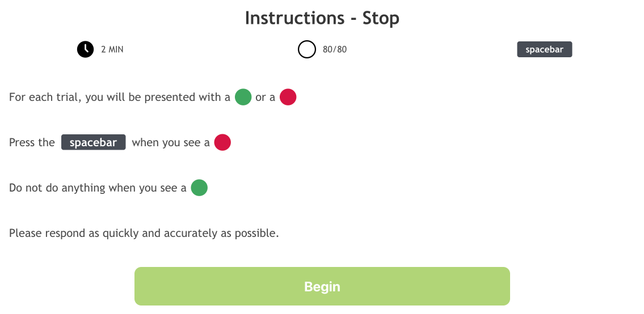Click the word "Instructions" in the page title

point(294,18)
